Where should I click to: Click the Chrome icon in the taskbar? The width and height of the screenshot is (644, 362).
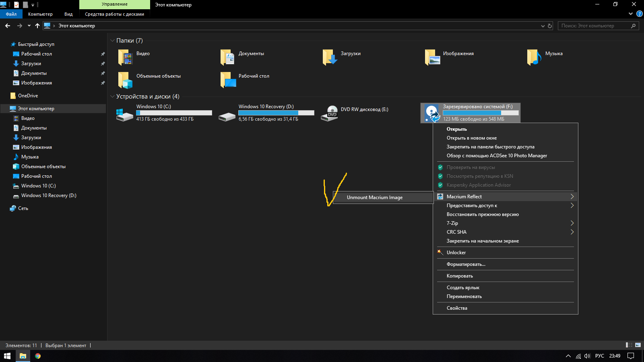tap(38, 356)
